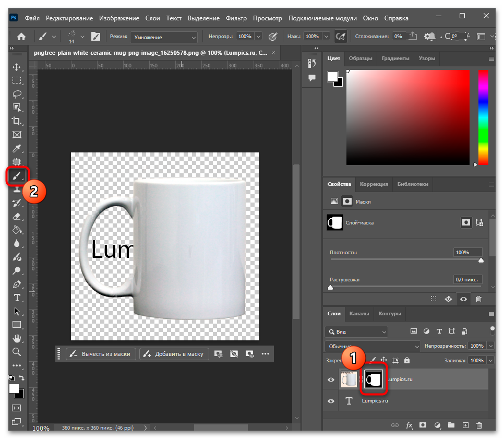This screenshot has height=439, width=504.
Task: Toggle mask visibility eye in Properties panel
Action: [463, 299]
